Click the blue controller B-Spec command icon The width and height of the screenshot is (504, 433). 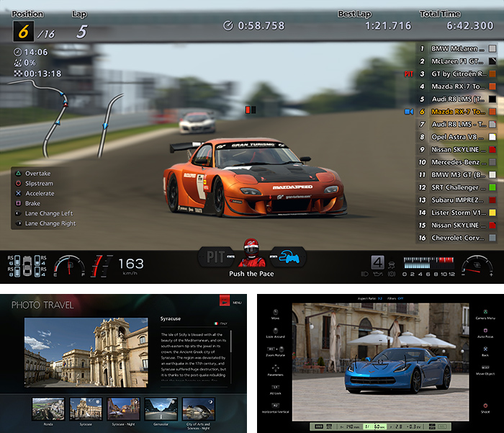click(288, 257)
